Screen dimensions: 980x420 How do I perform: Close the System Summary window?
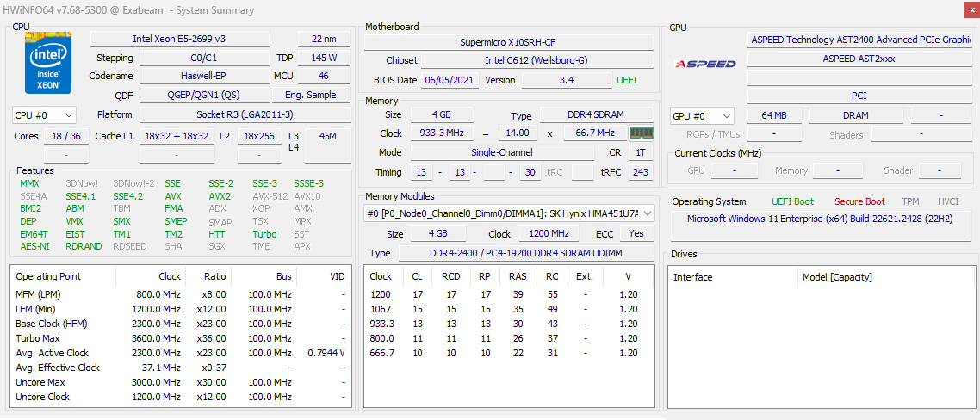969,9
